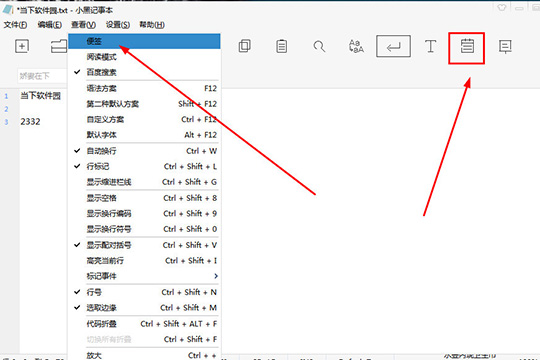Click the paste clipboard icon
Screen dimensions: 540x360
[x=281, y=46]
